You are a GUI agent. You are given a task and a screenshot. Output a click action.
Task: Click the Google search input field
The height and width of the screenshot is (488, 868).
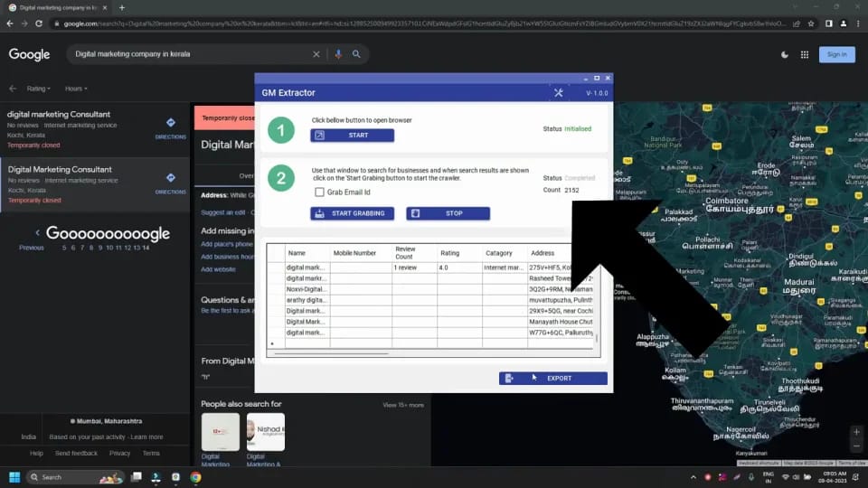coord(191,54)
